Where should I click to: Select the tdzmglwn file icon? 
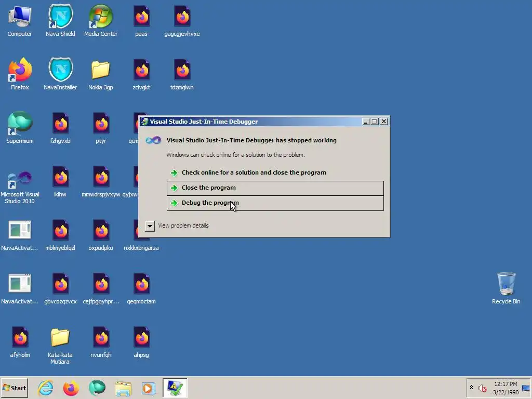click(182, 75)
